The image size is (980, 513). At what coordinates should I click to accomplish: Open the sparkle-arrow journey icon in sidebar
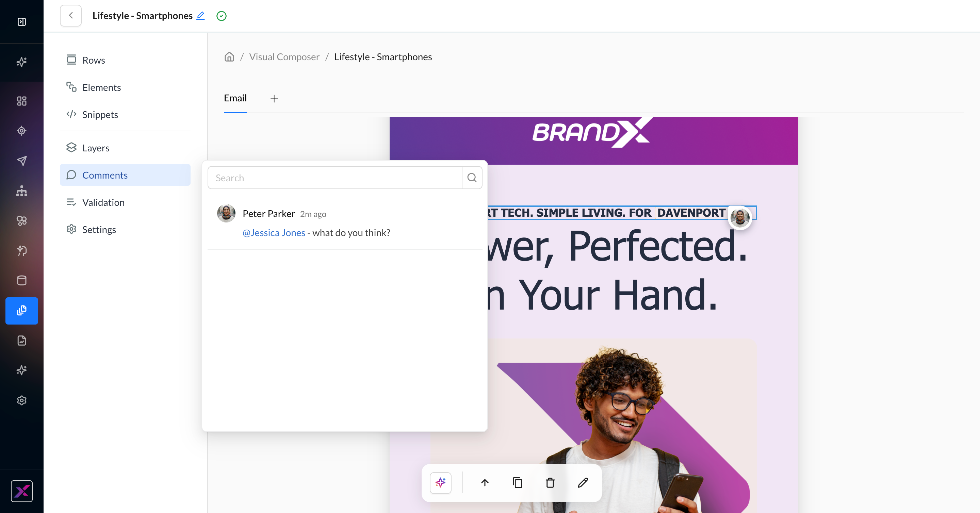(22, 251)
